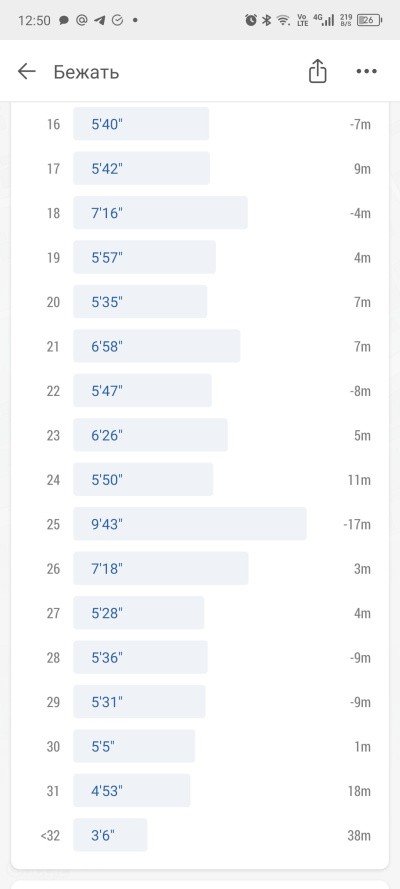Image resolution: width=400 pixels, height=889 pixels.
Task: Tap the 7'16" pace bar for lap 18
Action: tap(160, 213)
